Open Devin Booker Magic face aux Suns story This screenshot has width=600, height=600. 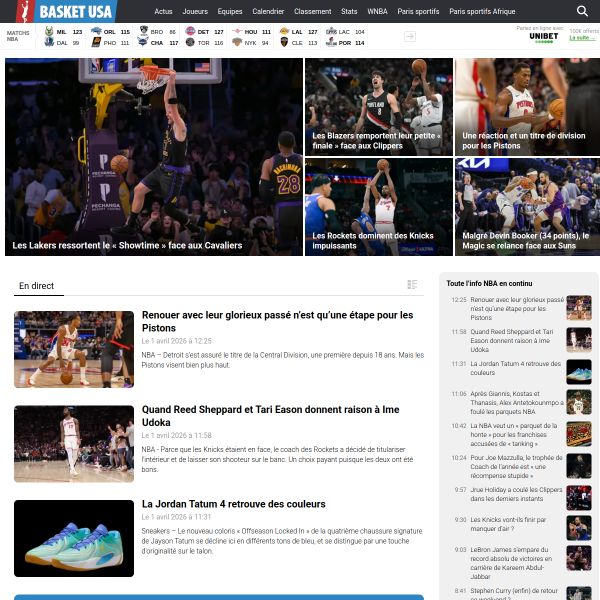point(527,207)
